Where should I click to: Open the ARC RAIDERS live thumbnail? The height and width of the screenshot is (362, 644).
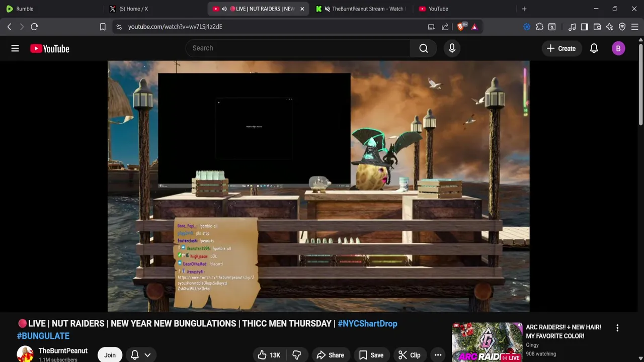487,342
